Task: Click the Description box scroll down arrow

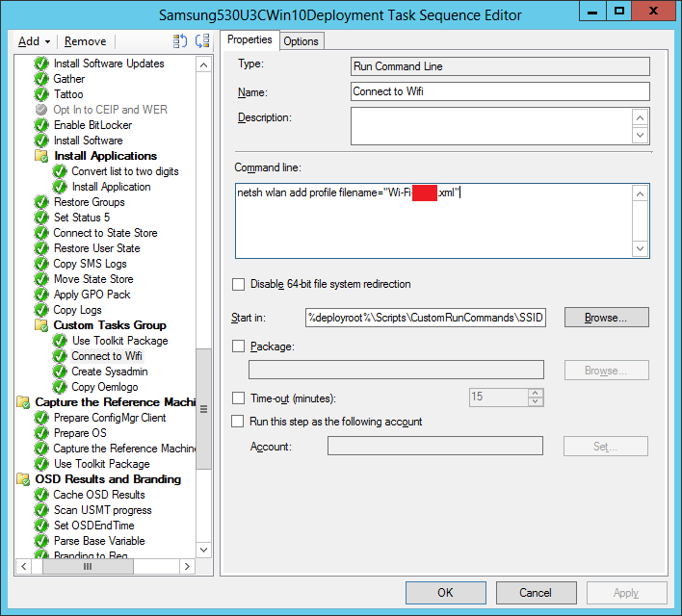Action: (x=641, y=136)
